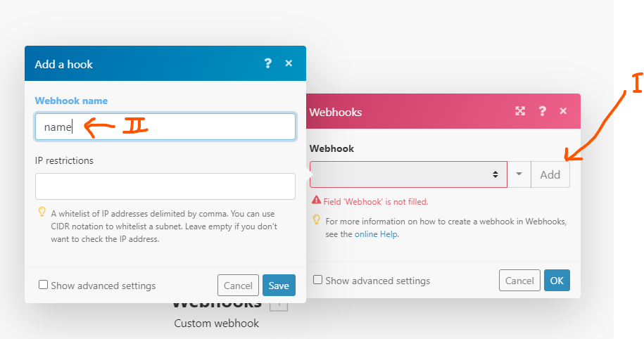Focus the IP restrictions input box

tap(165, 186)
